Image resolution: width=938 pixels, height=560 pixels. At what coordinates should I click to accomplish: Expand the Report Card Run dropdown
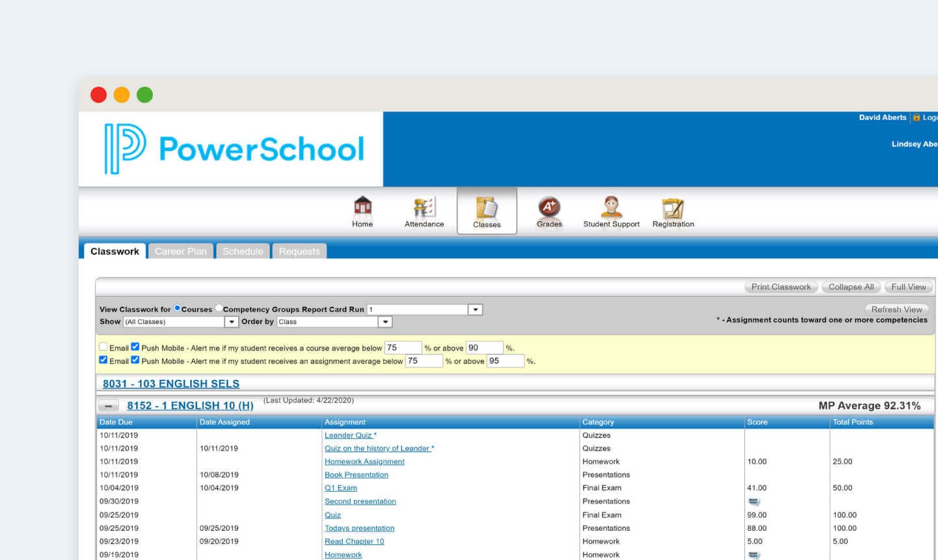tap(475, 309)
